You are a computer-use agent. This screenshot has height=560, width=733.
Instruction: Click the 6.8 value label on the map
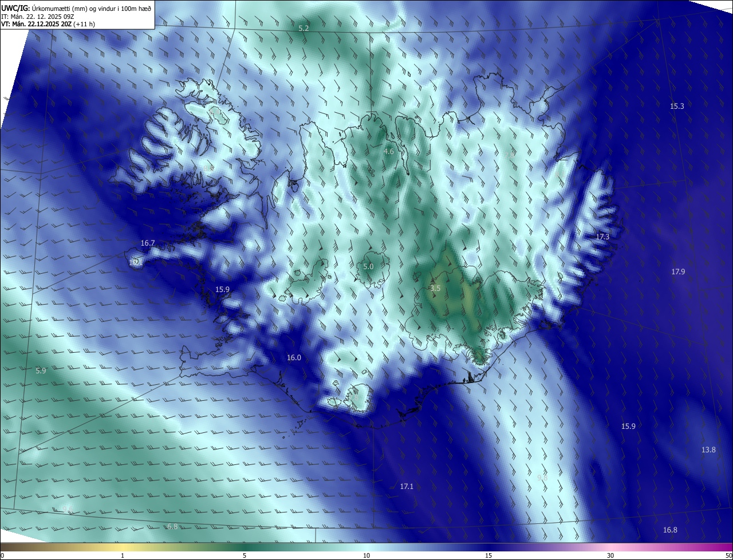172,526
